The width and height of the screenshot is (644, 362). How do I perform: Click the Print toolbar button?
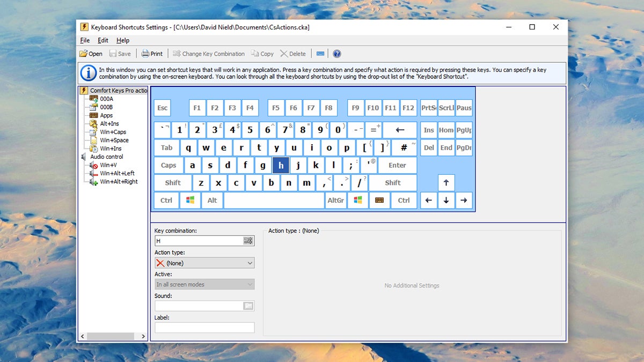coord(152,54)
